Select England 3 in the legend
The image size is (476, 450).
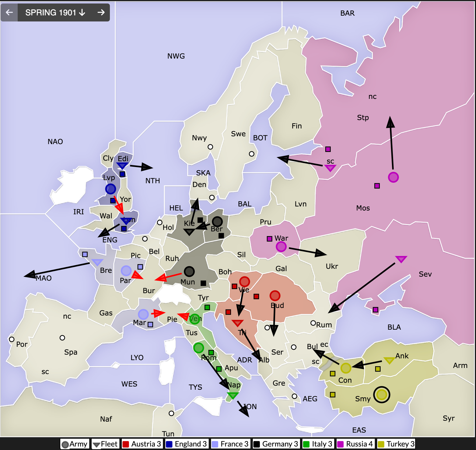(x=186, y=444)
